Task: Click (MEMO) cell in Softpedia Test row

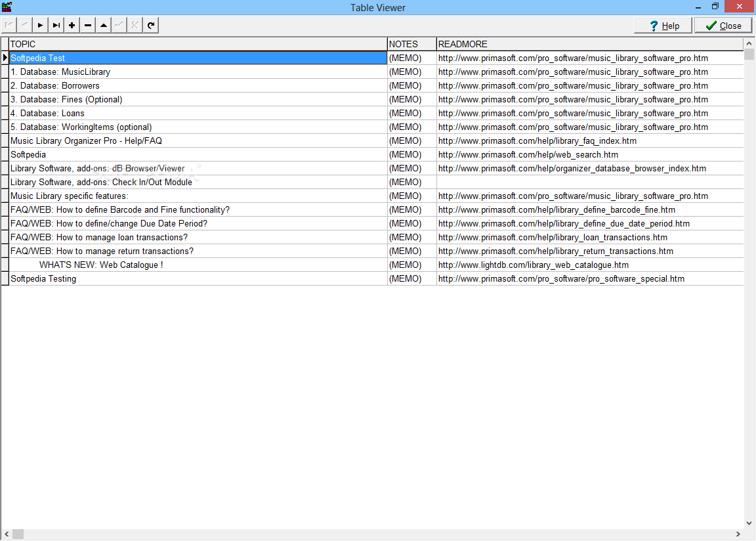Action: 411,58
